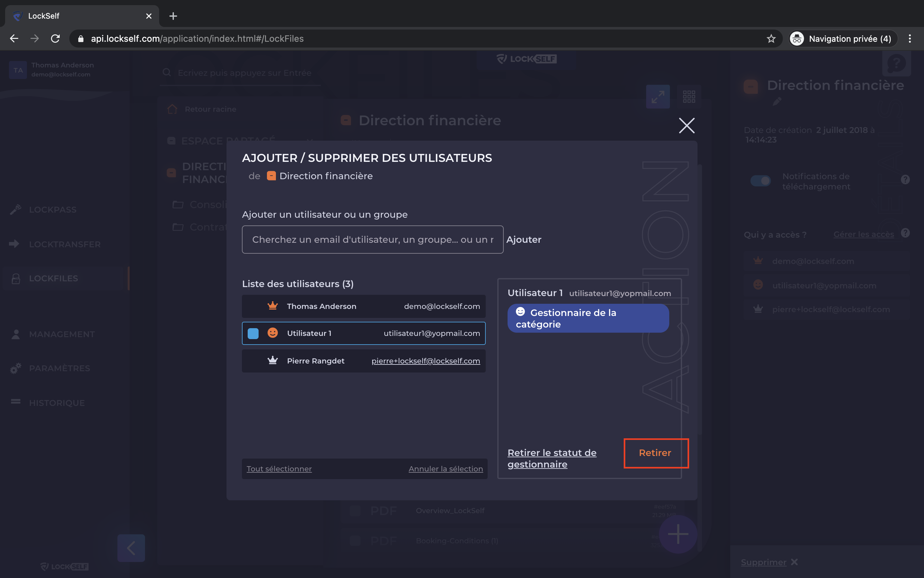The width and height of the screenshot is (924, 578).
Task: Click the Overview_LockSelf file name
Action: (450, 511)
